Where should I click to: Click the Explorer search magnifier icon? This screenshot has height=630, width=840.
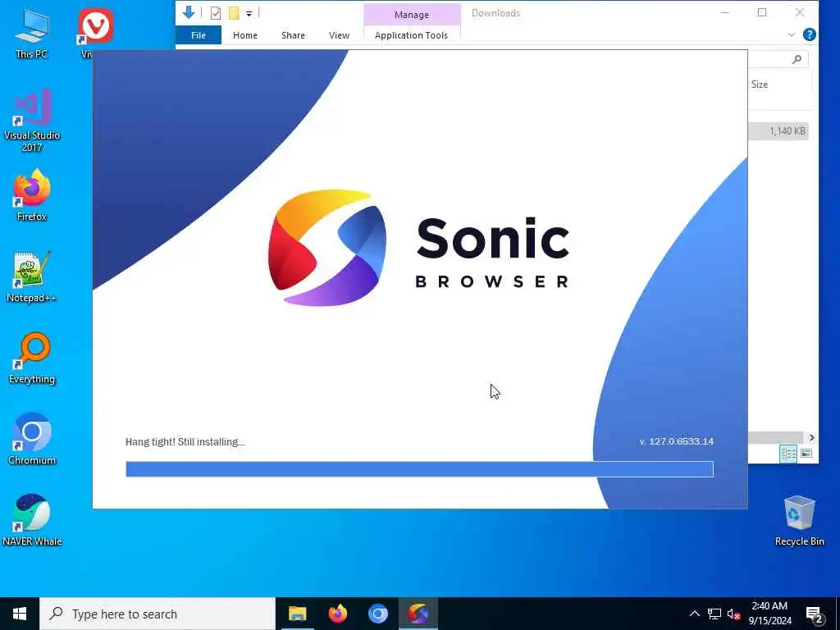(797, 59)
